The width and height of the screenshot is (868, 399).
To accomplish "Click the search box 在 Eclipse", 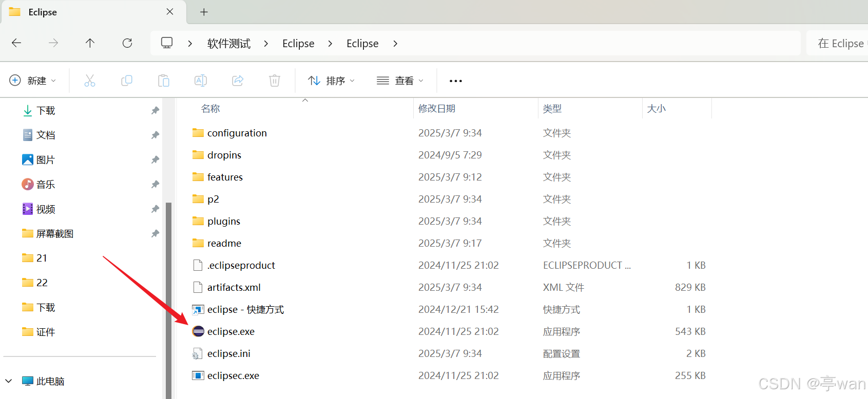I will pyautogui.click(x=837, y=43).
